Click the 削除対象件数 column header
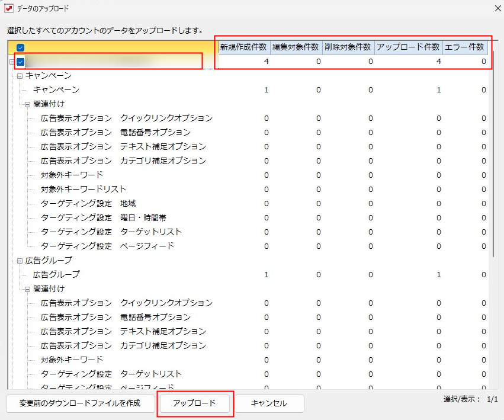 point(348,47)
